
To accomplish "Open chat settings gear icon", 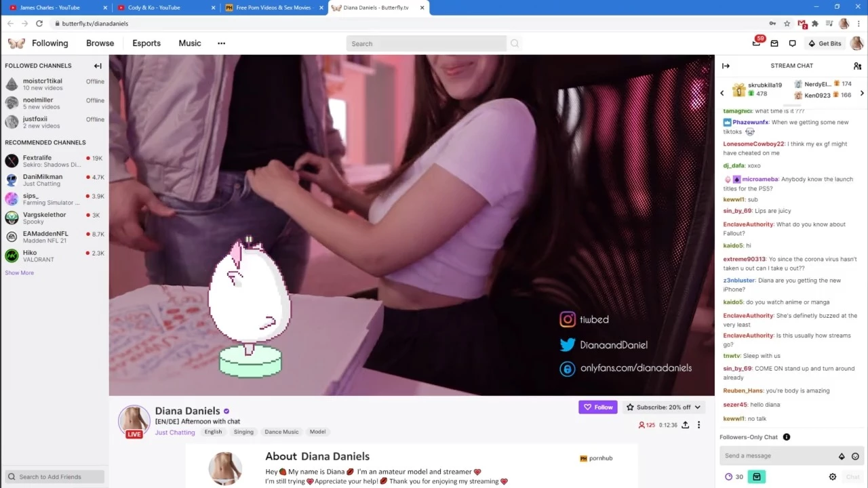I will 833,476.
